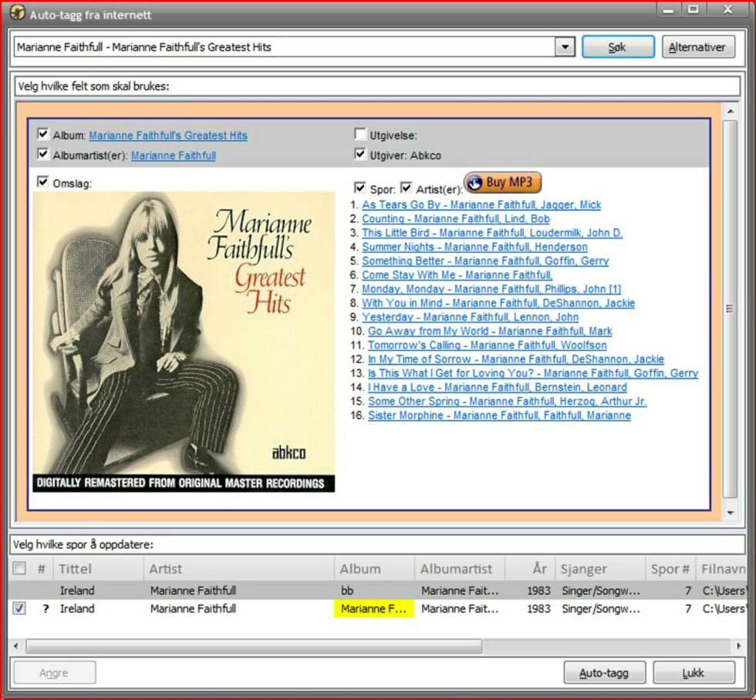Click the results panel vertical scrollbar thumb
Viewport: 756px width, 700px height.
[x=731, y=309]
